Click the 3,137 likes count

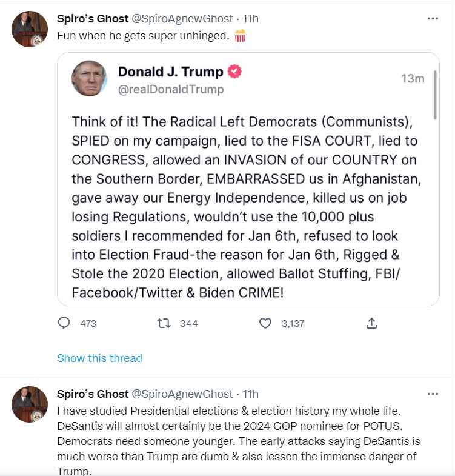293,323
